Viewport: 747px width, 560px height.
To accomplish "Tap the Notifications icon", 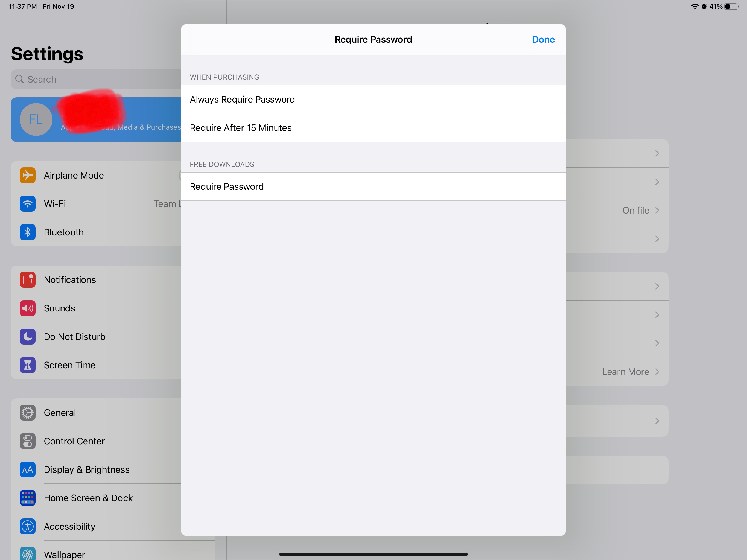I will 27,279.
